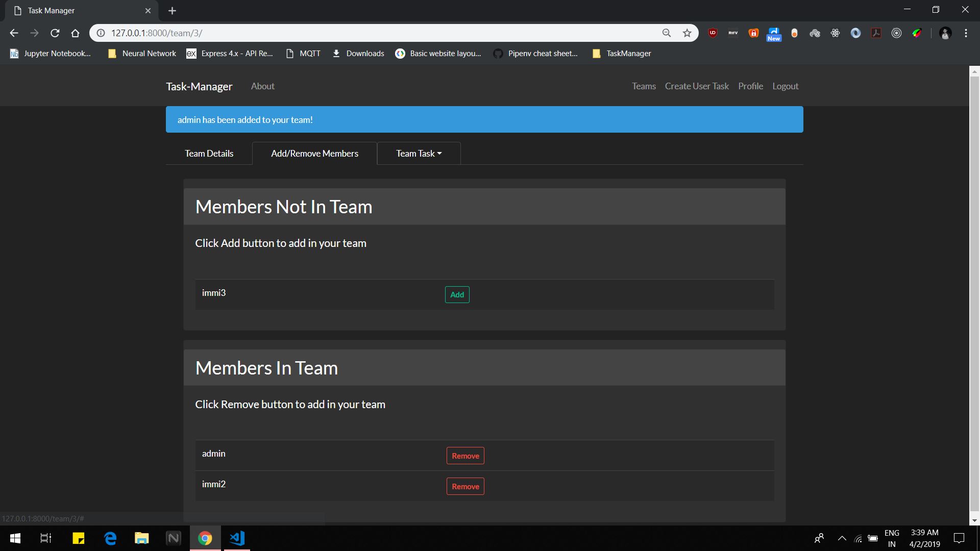Open the uBlock Origin extension
This screenshot has width=980, height=551.
[713, 33]
